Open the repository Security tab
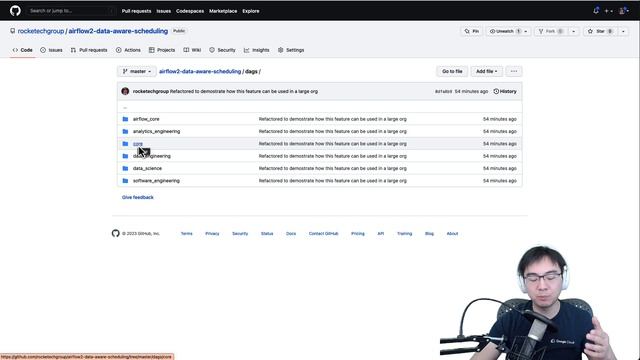The width and height of the screenshot is (640, 360). pos(222,50)
